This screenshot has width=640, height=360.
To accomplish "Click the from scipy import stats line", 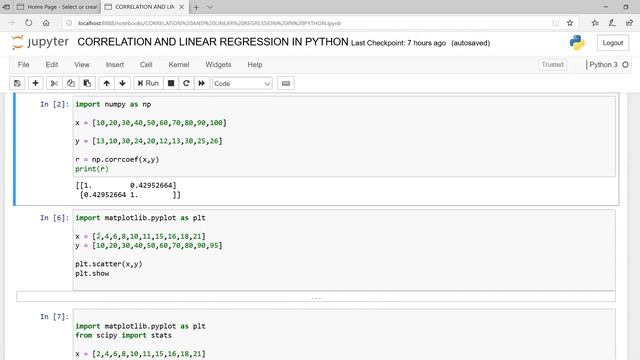I will (x=124, y=336).
